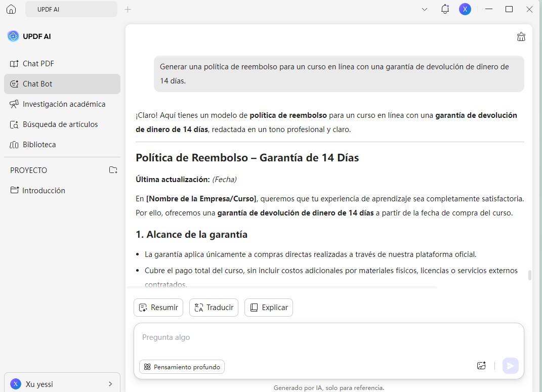The image size is (542, 392).
Task: Click the Explicar button
Action: (x=269, y=308)
